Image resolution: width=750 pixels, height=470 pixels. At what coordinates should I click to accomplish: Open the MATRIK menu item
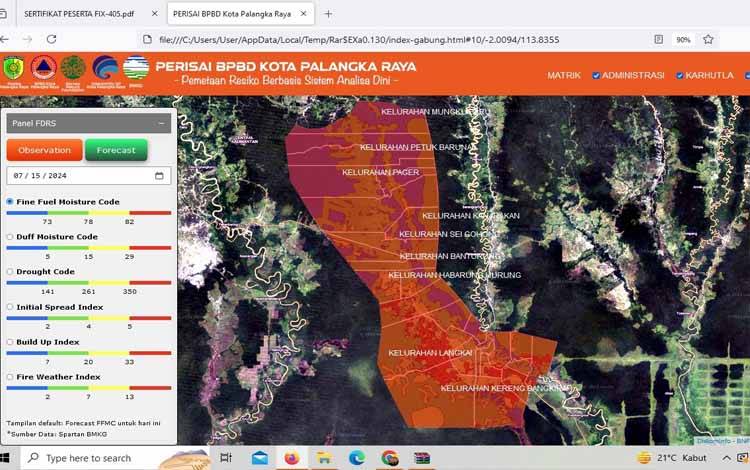(x=563, y=76)
